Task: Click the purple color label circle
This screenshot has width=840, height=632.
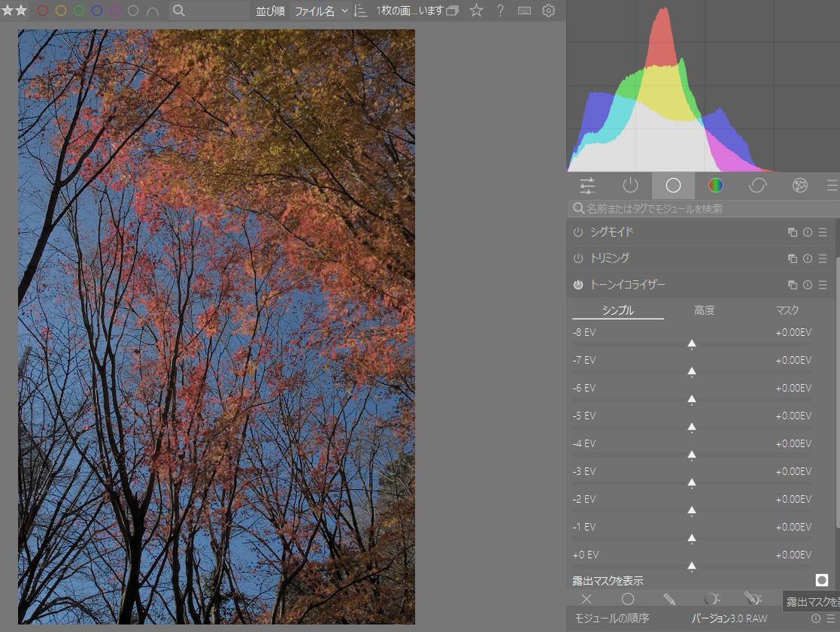Action: [x=115, y=11]
